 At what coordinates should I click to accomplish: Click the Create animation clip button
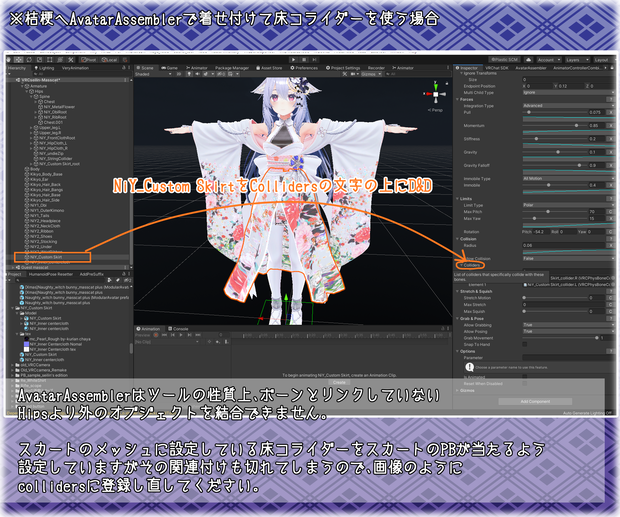click(x=339, y=383)
